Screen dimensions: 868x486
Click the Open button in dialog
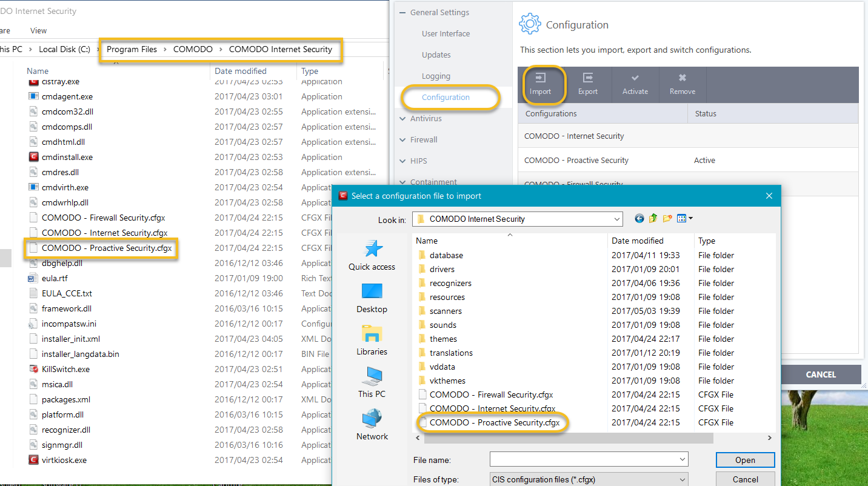click(745, 460)
